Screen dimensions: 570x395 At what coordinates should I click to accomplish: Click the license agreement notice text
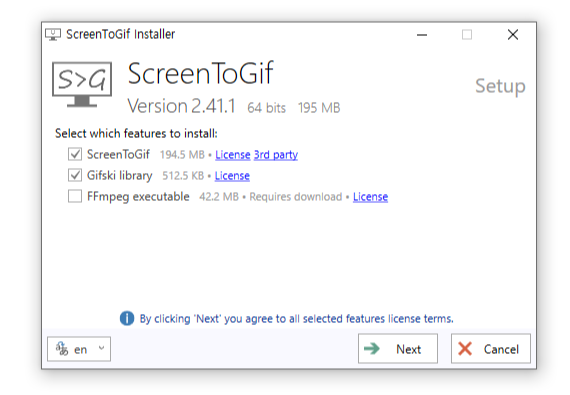pos(297,319)
